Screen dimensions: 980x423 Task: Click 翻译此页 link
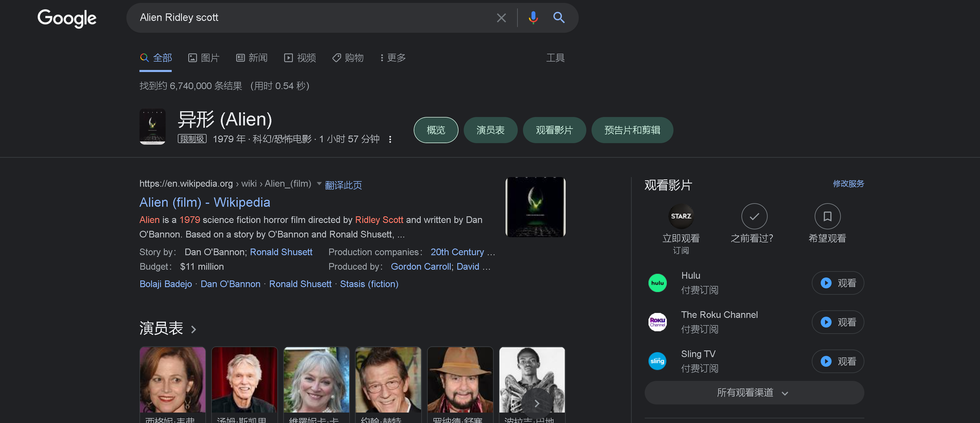343,185
